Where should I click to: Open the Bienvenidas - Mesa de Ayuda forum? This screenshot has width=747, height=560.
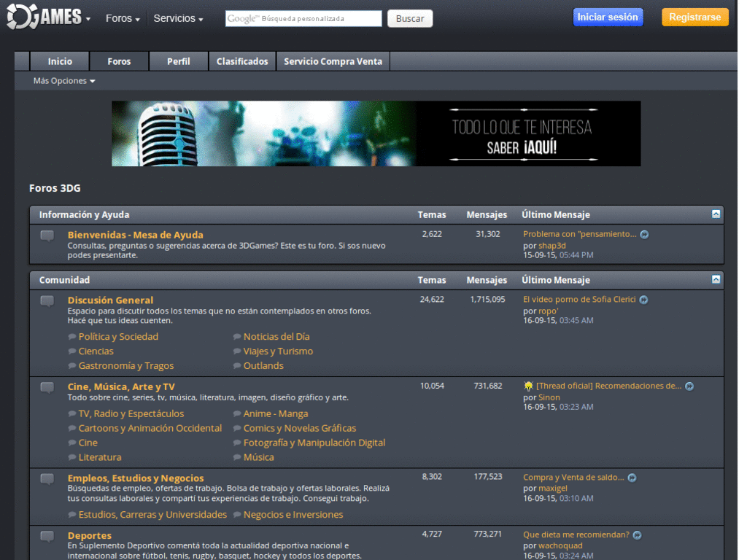(x=136, y=235)
